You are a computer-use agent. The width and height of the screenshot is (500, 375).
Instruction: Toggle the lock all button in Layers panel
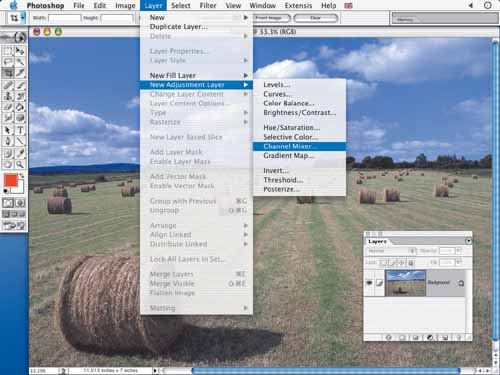click(x=411, y=263)
